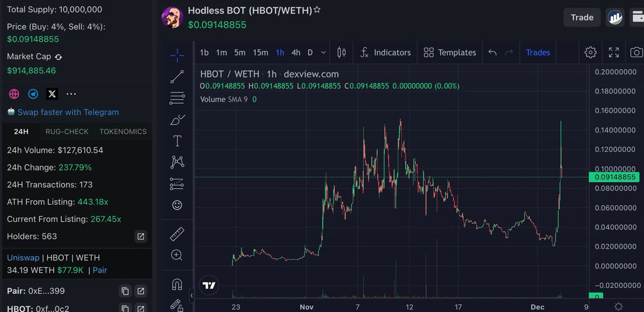Activate the zoom in tool
The image size is (644, 312).
[x=177, y=255]
